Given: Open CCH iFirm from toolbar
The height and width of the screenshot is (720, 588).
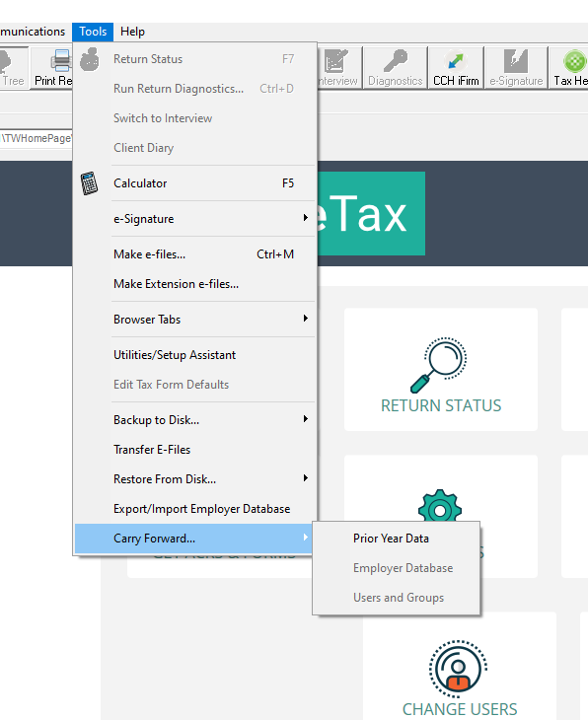Looking at the screenshot, I should pos(456,68).
